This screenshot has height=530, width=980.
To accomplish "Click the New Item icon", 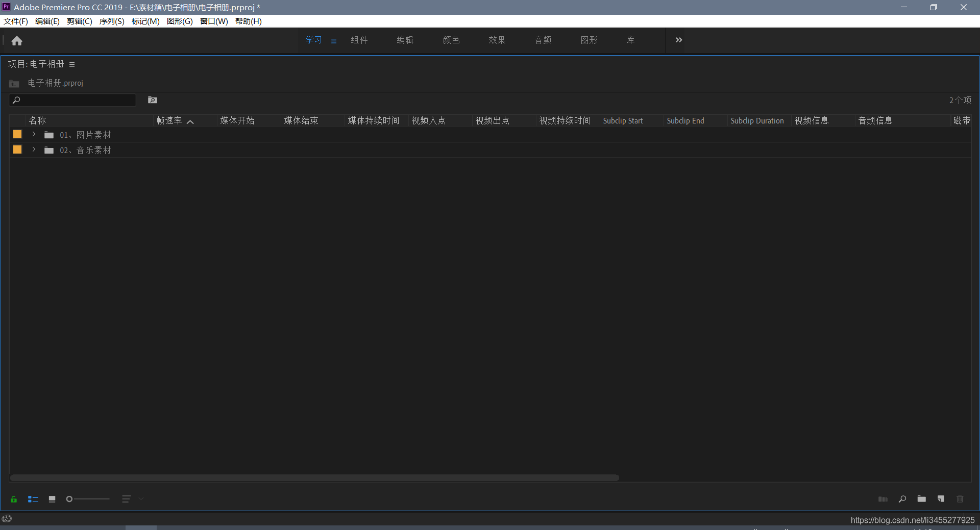I will [941, 499].
